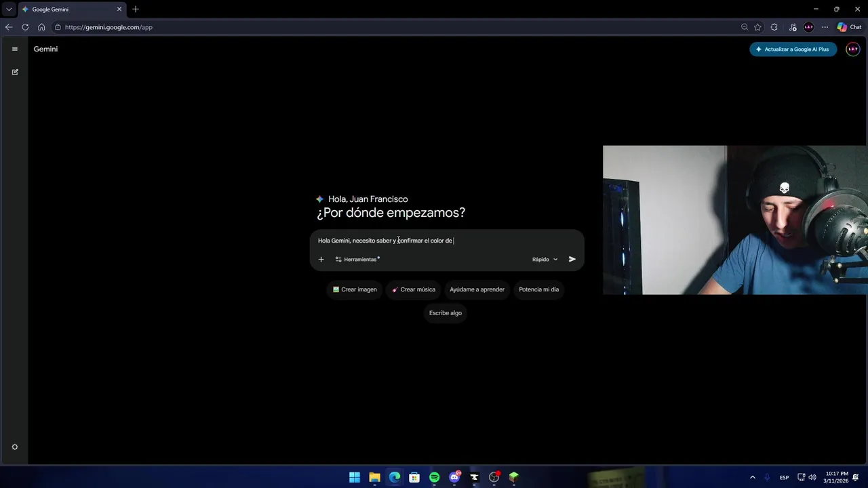Show hidden system tray icons
868x488 pixels.
coord(752,477)
